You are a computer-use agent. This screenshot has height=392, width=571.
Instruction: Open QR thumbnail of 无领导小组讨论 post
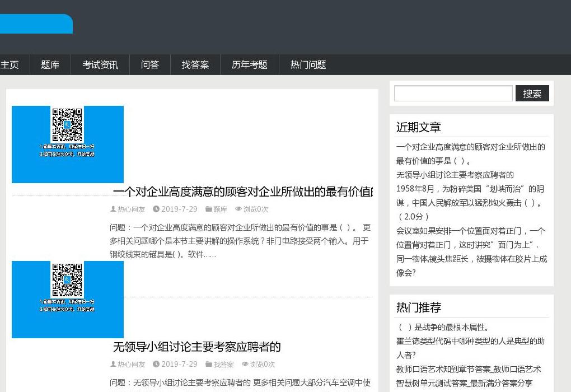pos(68,300)
